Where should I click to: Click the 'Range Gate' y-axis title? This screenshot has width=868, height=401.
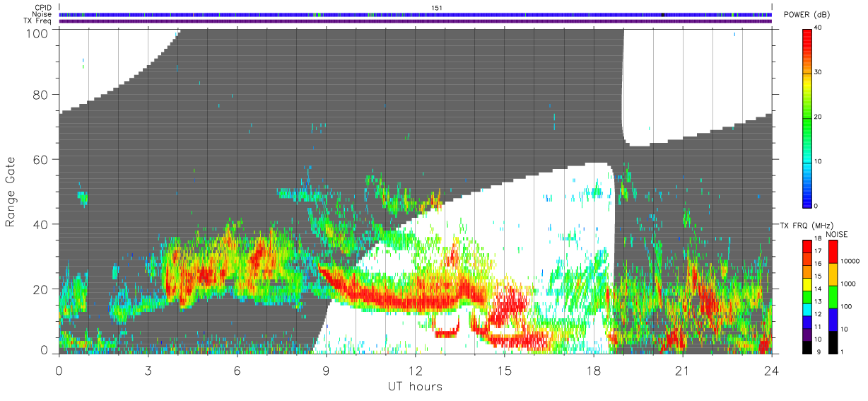tap(11, 191)
